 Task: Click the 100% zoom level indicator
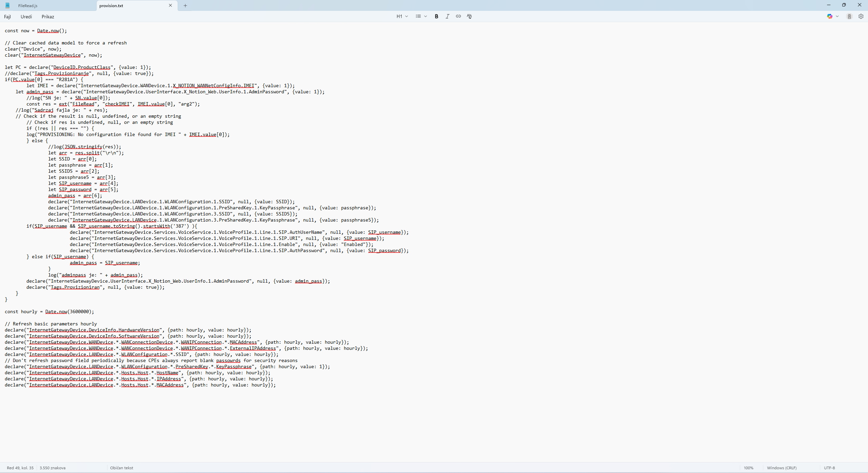[x=748, y=468]
